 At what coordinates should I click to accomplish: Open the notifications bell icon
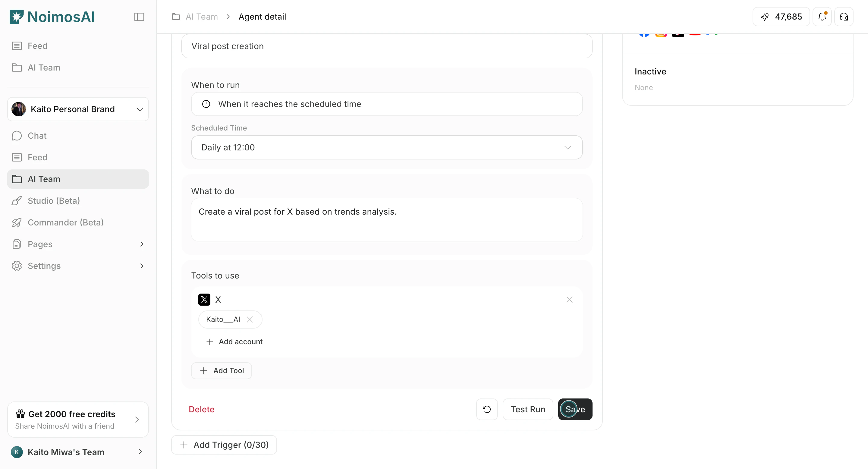822,17
